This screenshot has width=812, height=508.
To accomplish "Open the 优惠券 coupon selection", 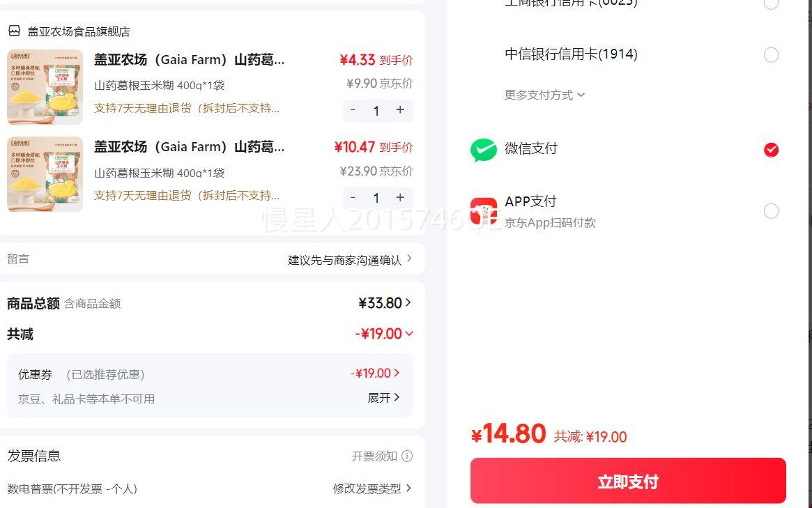I will (375, 374).
